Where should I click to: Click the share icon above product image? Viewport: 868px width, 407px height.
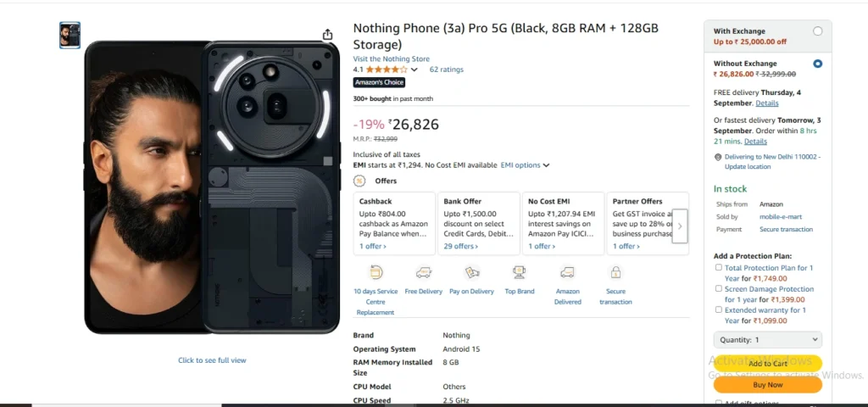[x=328, y=35]
